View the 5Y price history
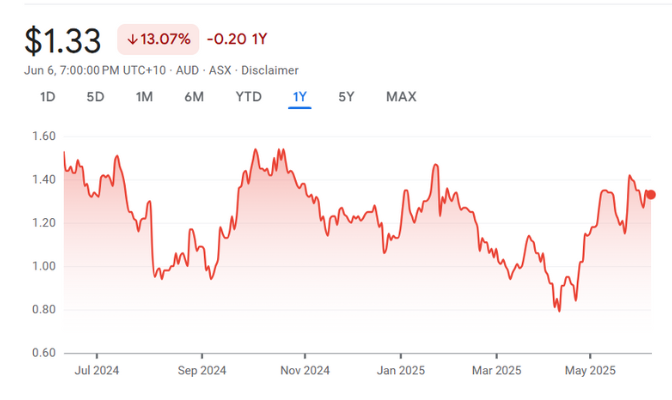Image resolution: width=672 pixels, height=400 pixels. click(x=346, y=97)
